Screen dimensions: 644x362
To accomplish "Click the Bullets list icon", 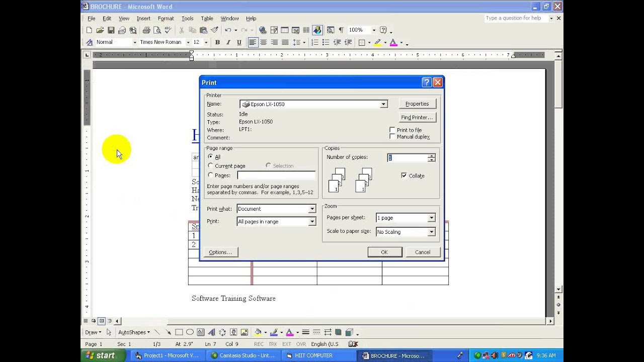I will point(326,42).
